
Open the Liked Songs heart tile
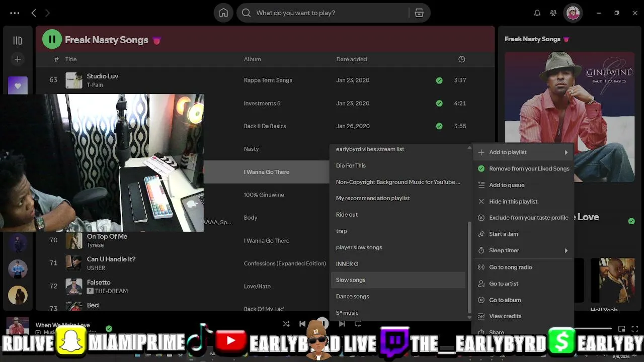[18, 85]
